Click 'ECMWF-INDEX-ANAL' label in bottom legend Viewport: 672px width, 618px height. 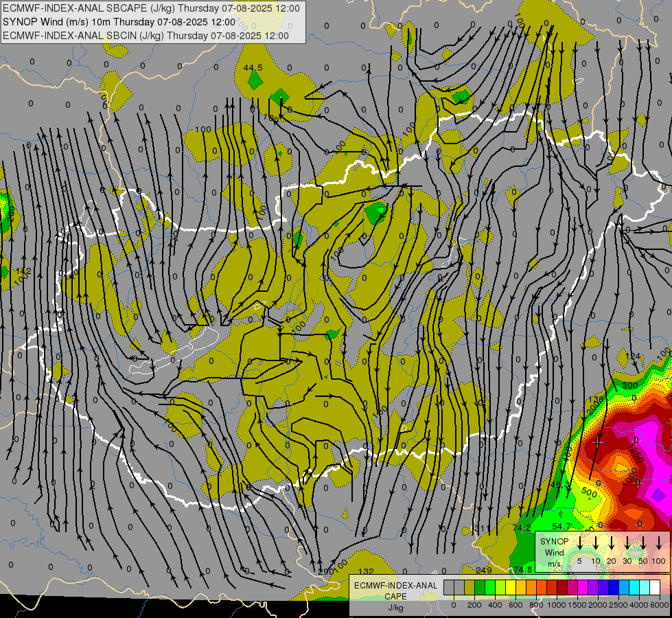point(395,586)
